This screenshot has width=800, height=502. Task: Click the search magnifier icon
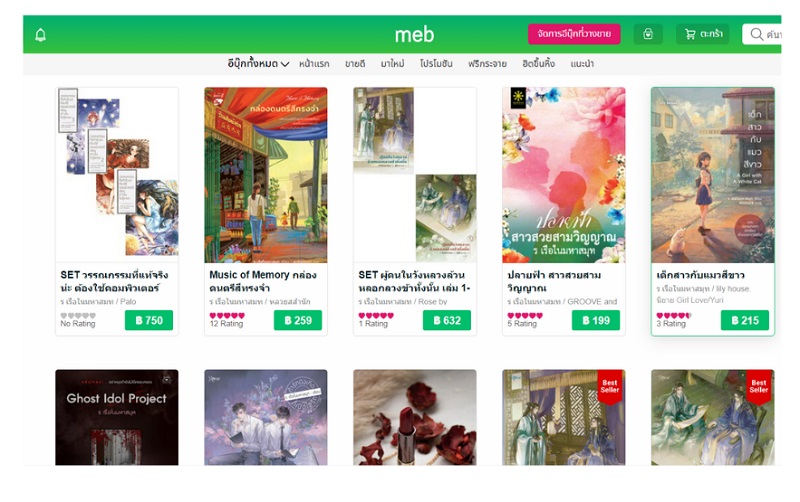click(757, 34)
